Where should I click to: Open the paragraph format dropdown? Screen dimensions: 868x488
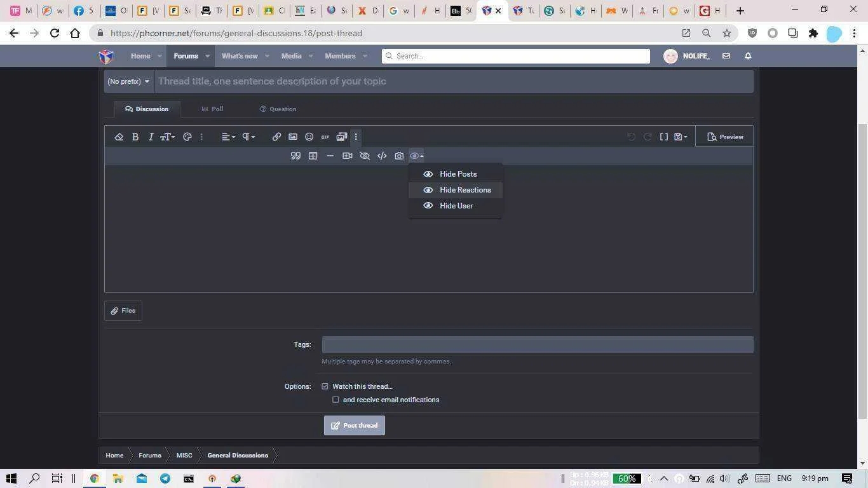click(248, 137)
